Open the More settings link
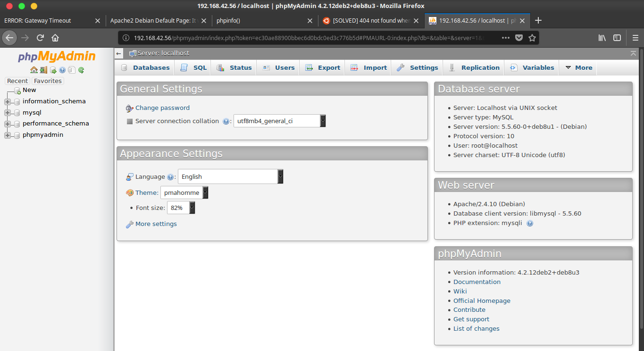 [x=156, y=224]
